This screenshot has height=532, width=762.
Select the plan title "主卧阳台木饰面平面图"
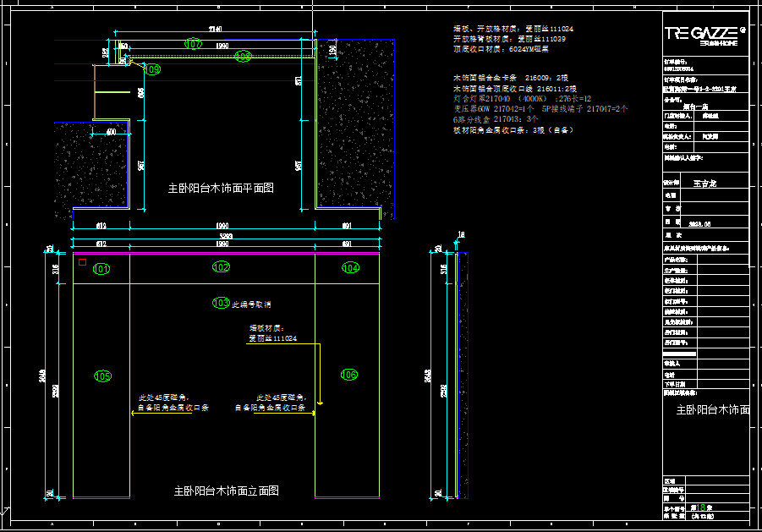click(x=221, y=188)
